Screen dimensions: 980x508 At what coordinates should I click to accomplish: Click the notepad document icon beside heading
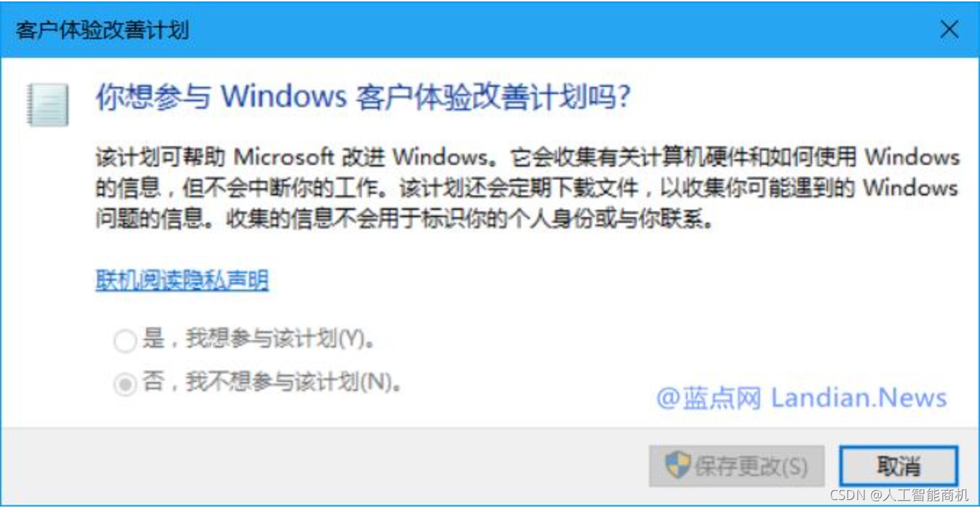48,104
